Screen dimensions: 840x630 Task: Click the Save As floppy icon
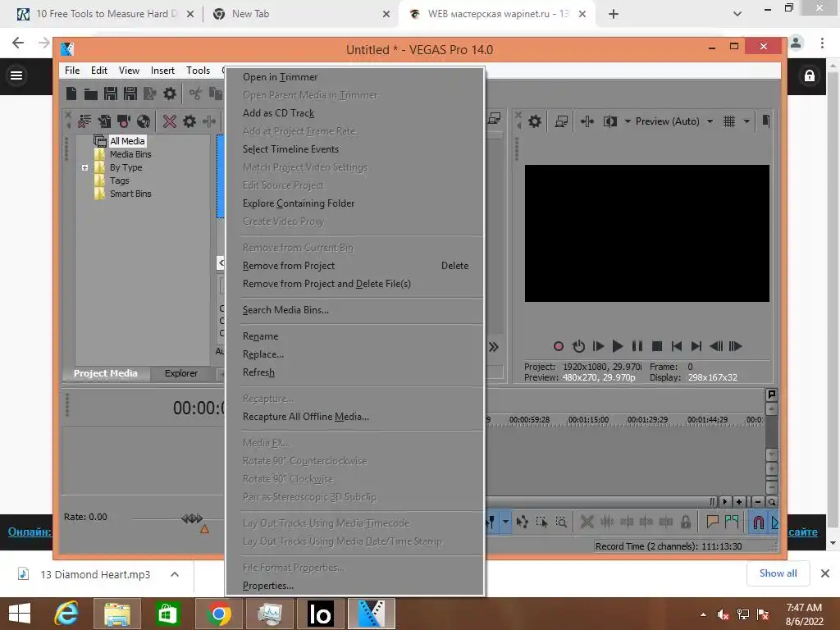[x=130, y=94]
